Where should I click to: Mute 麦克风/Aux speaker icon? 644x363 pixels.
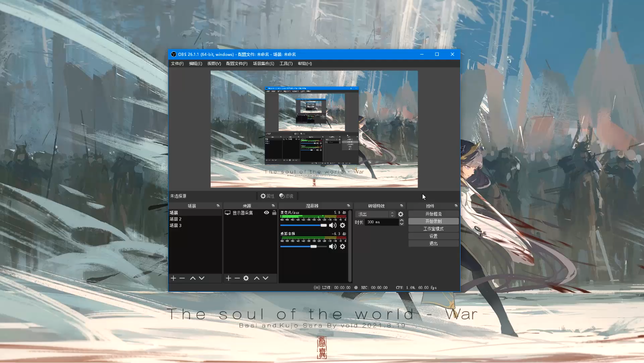pos(333,225)
